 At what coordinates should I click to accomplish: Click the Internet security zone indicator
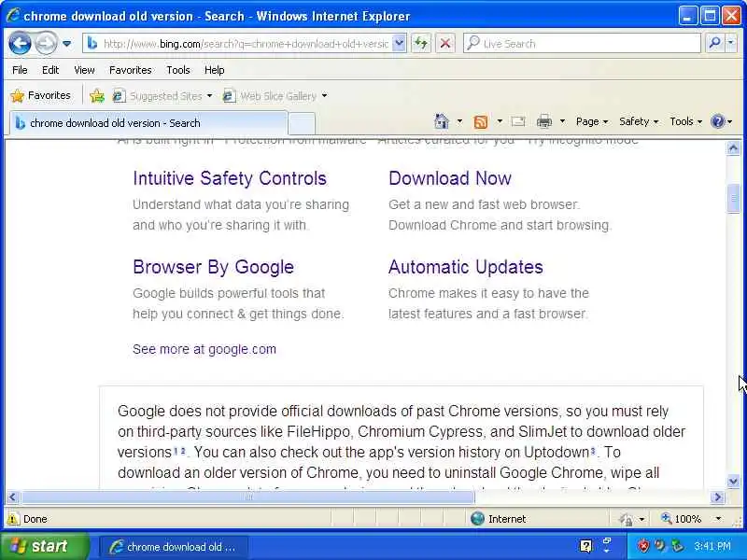tap(498, 519)
